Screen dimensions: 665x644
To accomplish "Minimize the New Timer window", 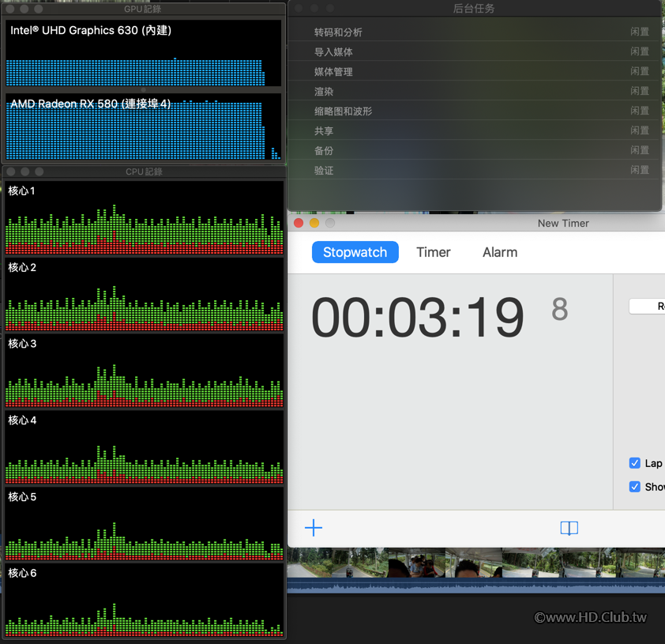I will [x=314, y=223].
